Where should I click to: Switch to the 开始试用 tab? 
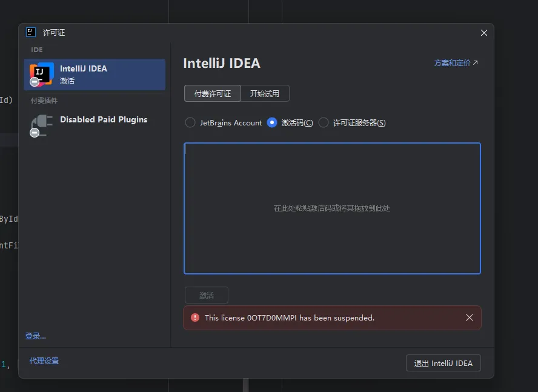265,93
